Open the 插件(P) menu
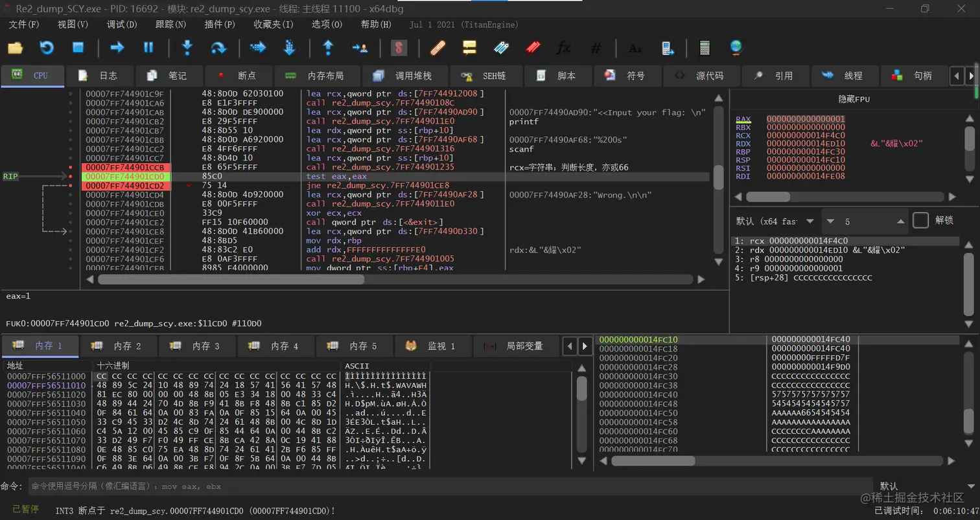This screenshot has height=520, width=980. (220, 24)
